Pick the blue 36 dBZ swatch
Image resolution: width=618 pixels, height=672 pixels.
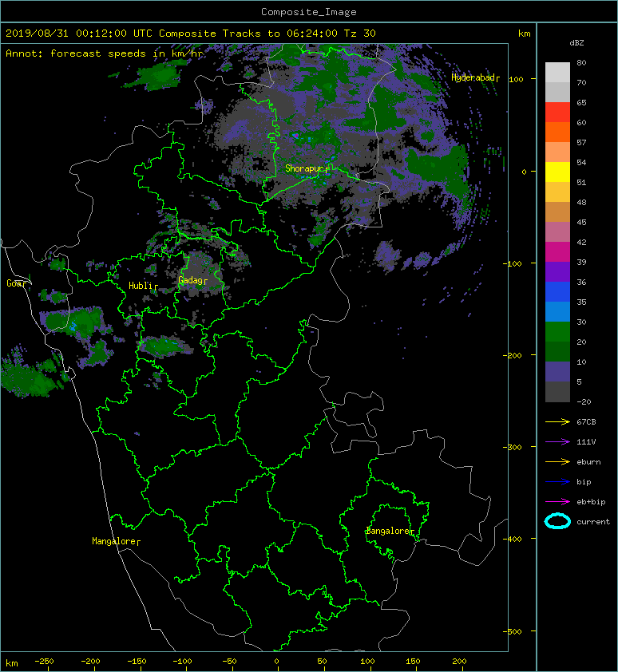click(557, 292)
